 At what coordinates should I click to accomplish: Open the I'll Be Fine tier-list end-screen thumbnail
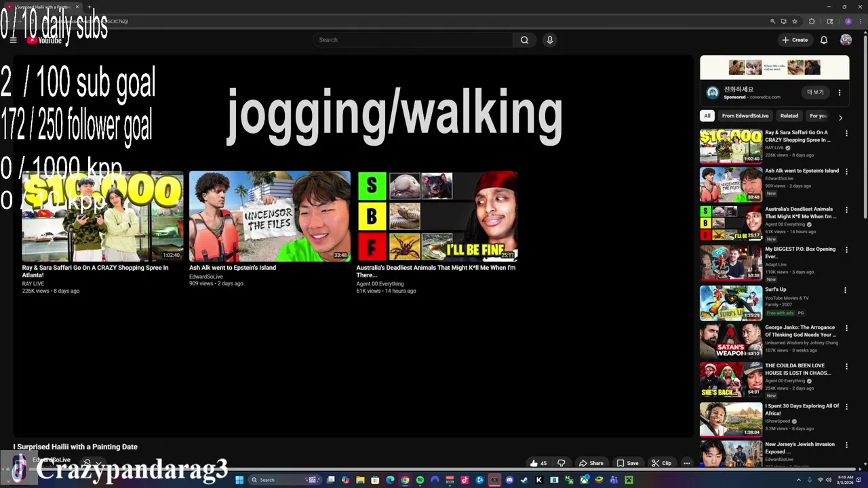point(437,216)
